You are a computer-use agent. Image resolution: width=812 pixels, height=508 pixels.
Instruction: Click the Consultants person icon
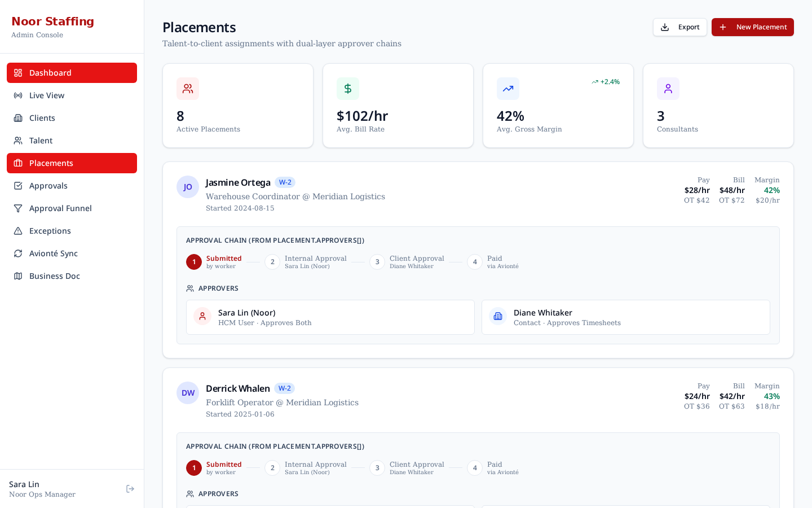(668, 89)
